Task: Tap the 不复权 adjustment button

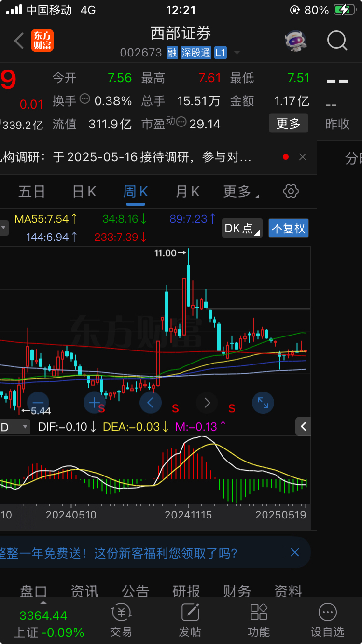Action: [289, 228]
